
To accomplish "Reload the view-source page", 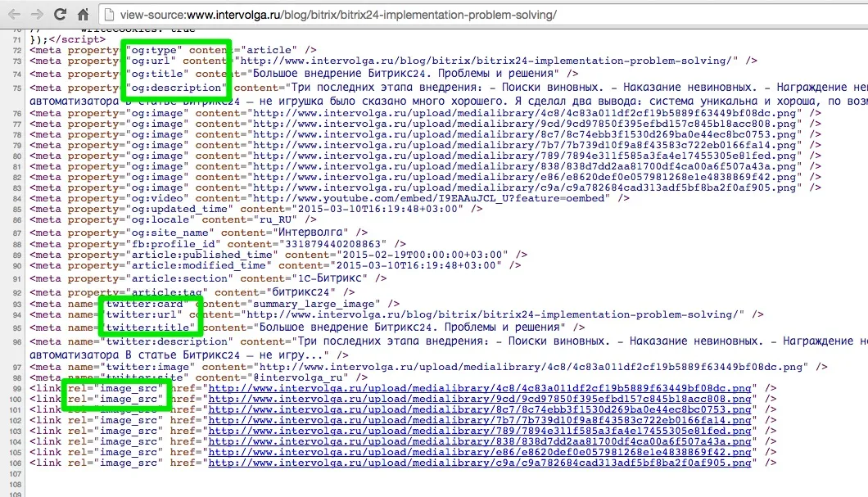I will click(x=61, y=15).
